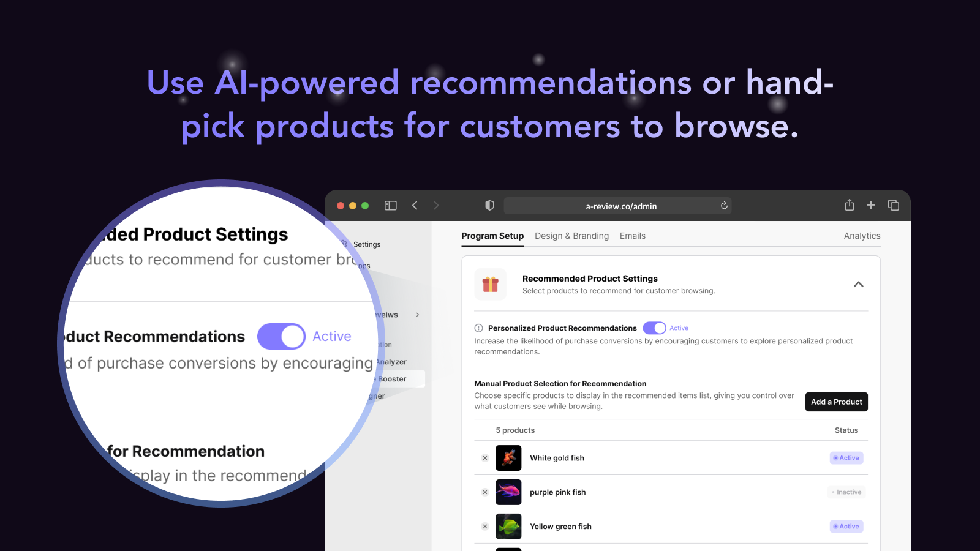
Task: Click the Add a Product button
Action: [836, 402]
